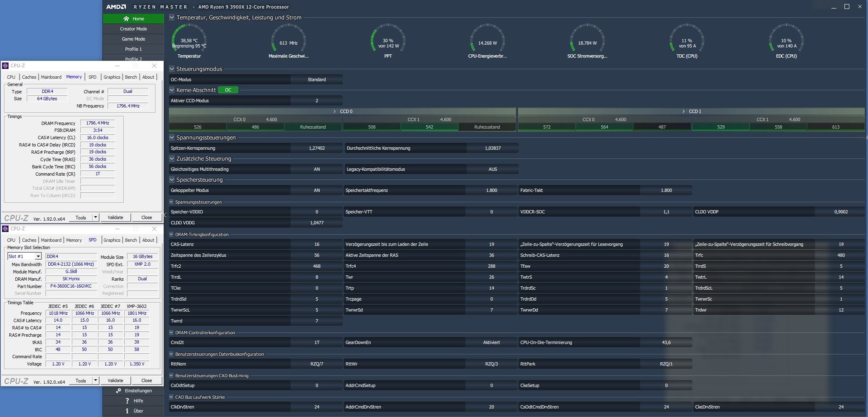Image resolution: width=868 pixels, height=417 pixels.
Task: Collapse CAD Bus Laufwerk Stärke section
Action: (x=171, y=397)
